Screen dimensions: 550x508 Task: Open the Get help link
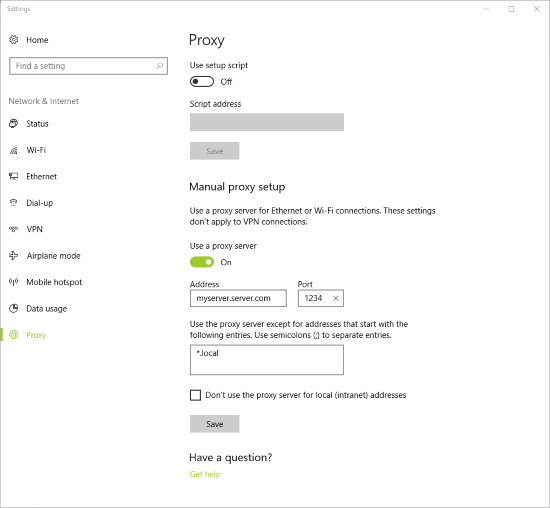[205, 474]
